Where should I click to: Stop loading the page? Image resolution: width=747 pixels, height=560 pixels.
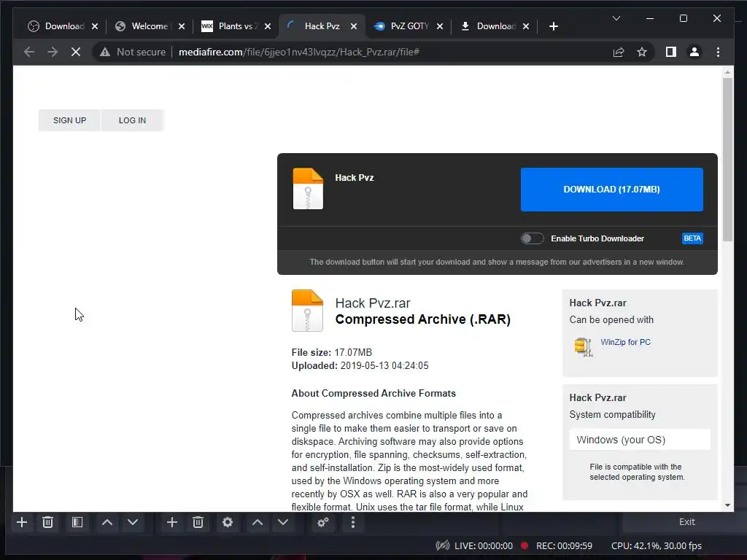pyautogui.click(x=76, y=52)
